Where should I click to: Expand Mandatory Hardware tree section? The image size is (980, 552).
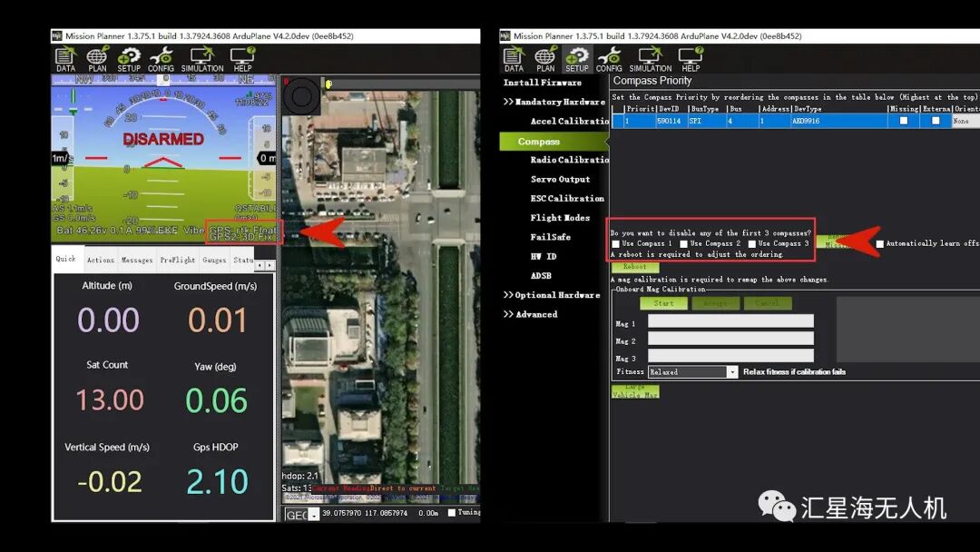[554, 102]
